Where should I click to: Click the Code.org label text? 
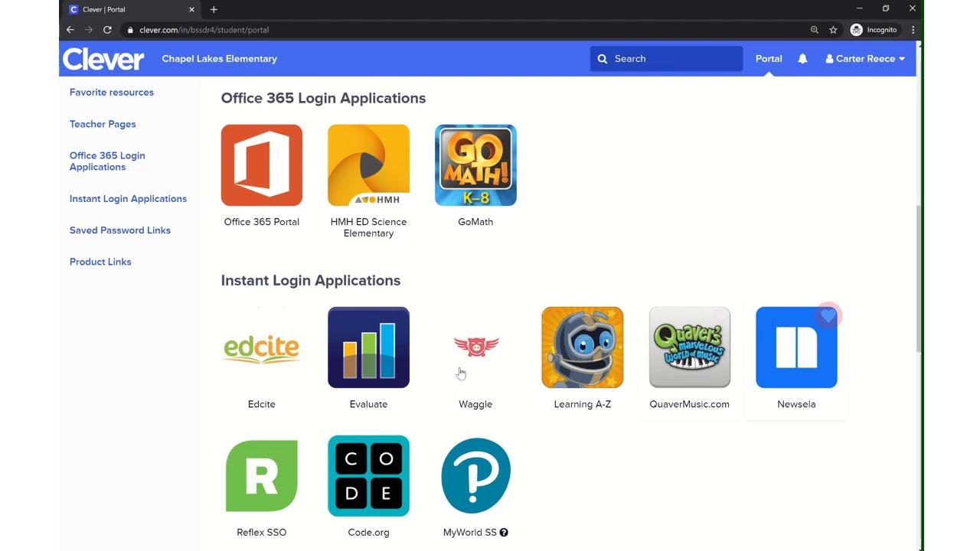pyautogui.click(x=368, y=533)
